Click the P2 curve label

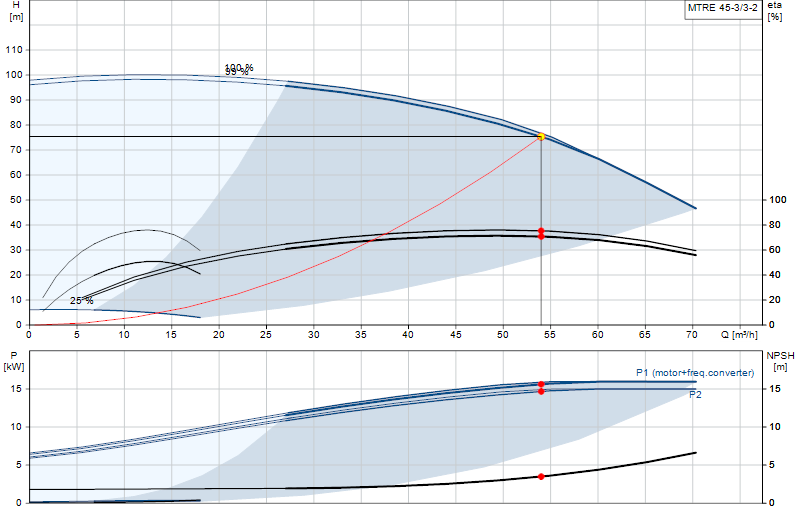[x=695, y=395]
